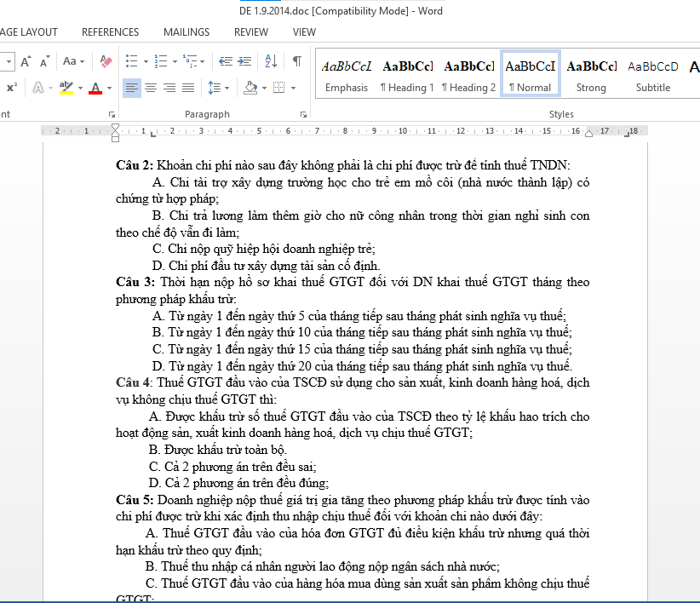This screenshot has width=700, height=603.
Task: Open shading color dropdown arrow
Action: [264, 88]
